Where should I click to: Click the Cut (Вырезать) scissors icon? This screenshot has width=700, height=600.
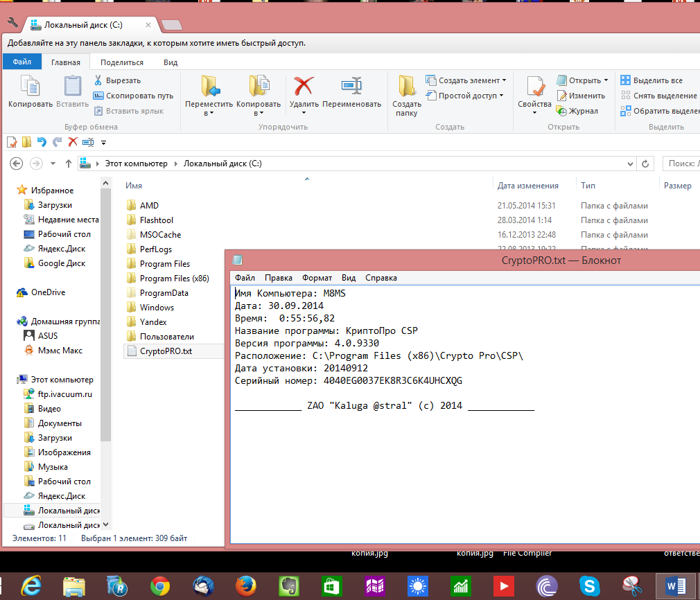point(98,80)
